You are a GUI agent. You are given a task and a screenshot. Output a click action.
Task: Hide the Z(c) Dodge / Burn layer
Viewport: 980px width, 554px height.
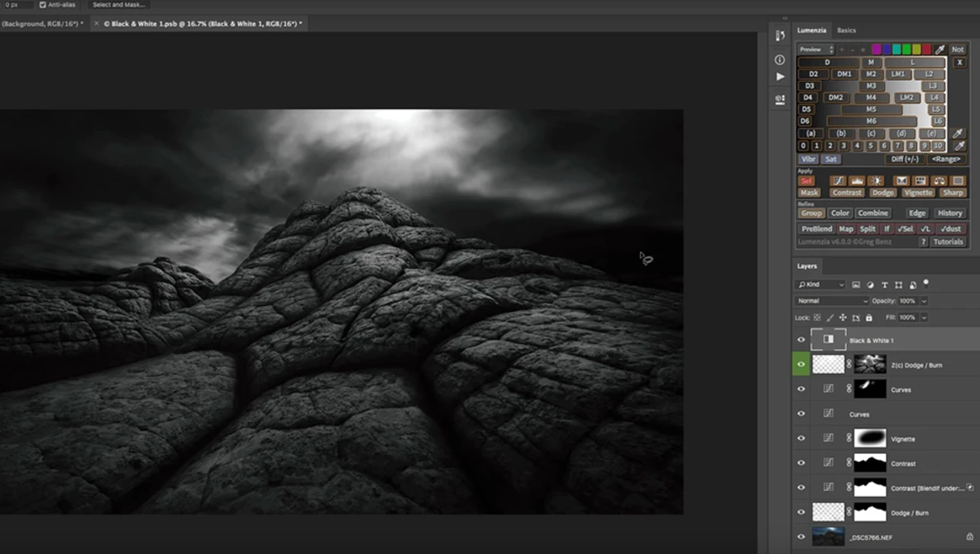click(801, 365)
